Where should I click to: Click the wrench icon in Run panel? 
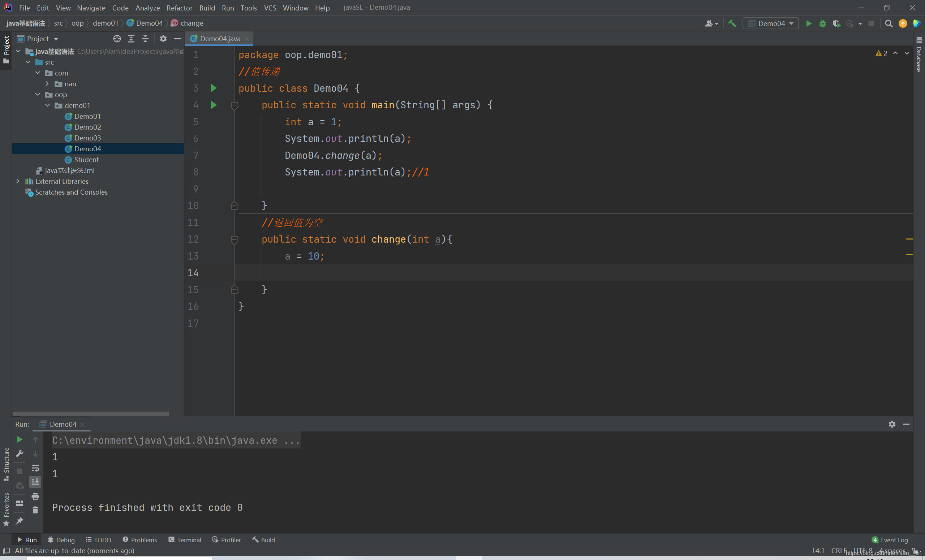pyautogui.click(x=20, y=453)
